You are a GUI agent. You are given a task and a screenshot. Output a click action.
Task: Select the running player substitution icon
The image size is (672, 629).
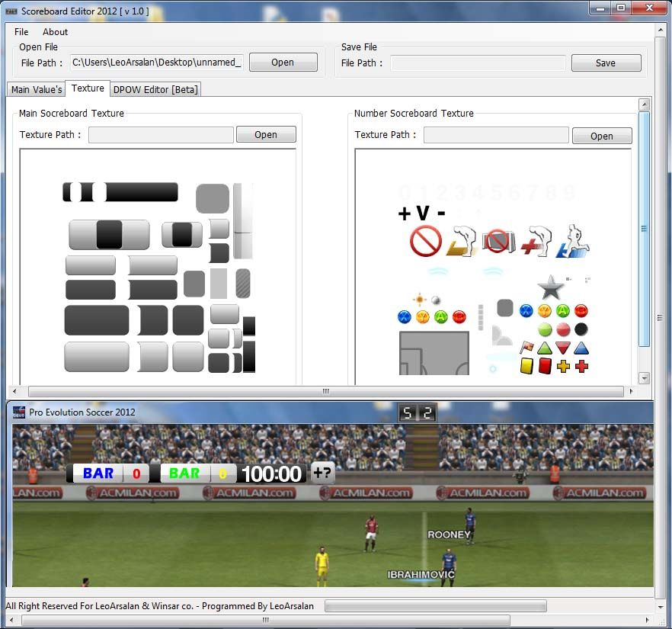573,241
